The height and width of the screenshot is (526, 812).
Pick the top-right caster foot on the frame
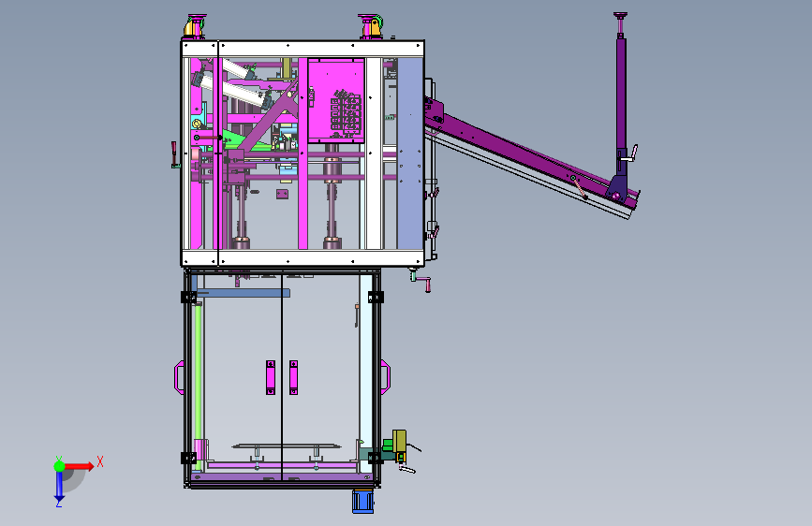[371, 27]
